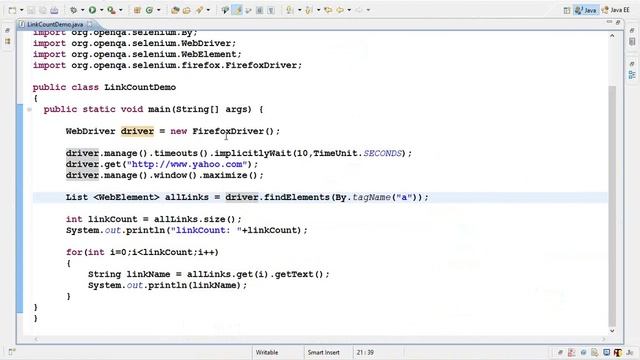This screenshot has height=360, width=640.
Task: Open the Next Annotation dropdown arrow
Action: tap(299, 10)
